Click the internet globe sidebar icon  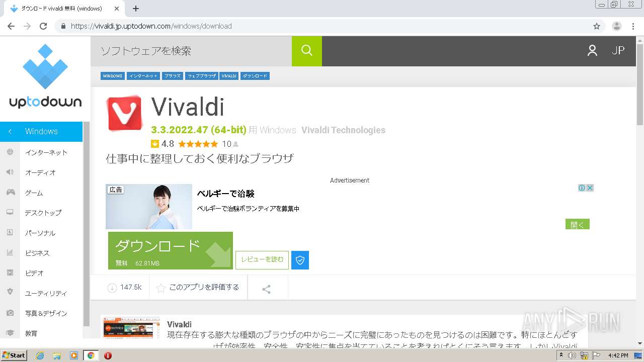[x=10, y=152]
